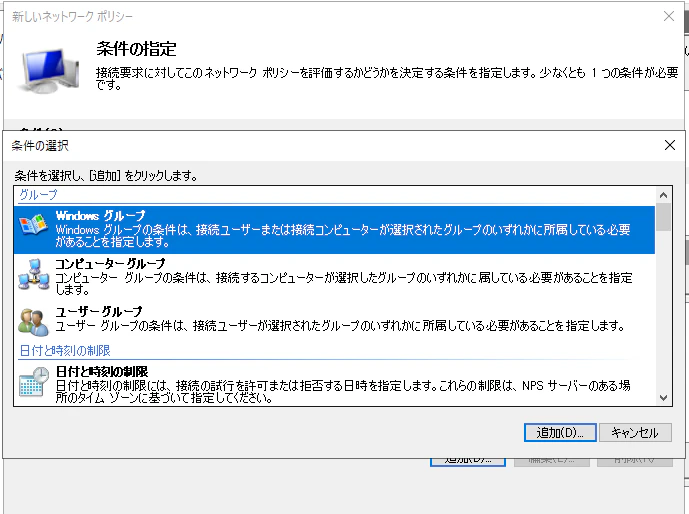Select the ユーザー グループ title text
This screenshot has height=514, width=689.
point(99,311)
